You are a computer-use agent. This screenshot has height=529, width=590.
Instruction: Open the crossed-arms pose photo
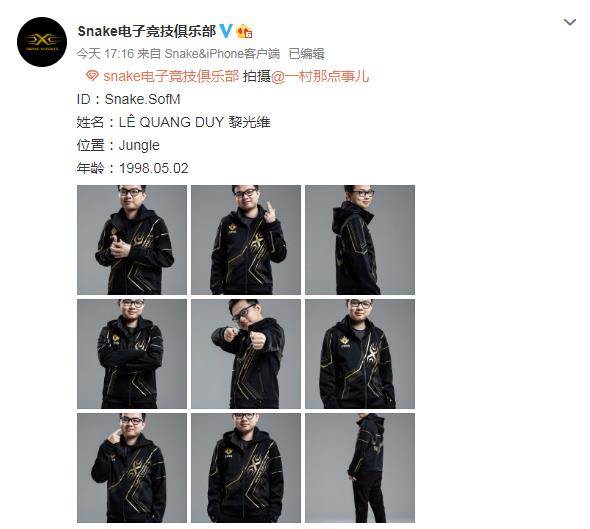click(132, 354)
